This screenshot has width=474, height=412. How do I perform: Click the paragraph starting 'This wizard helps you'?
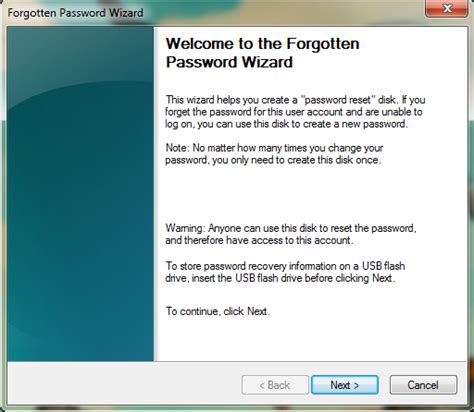295,112
